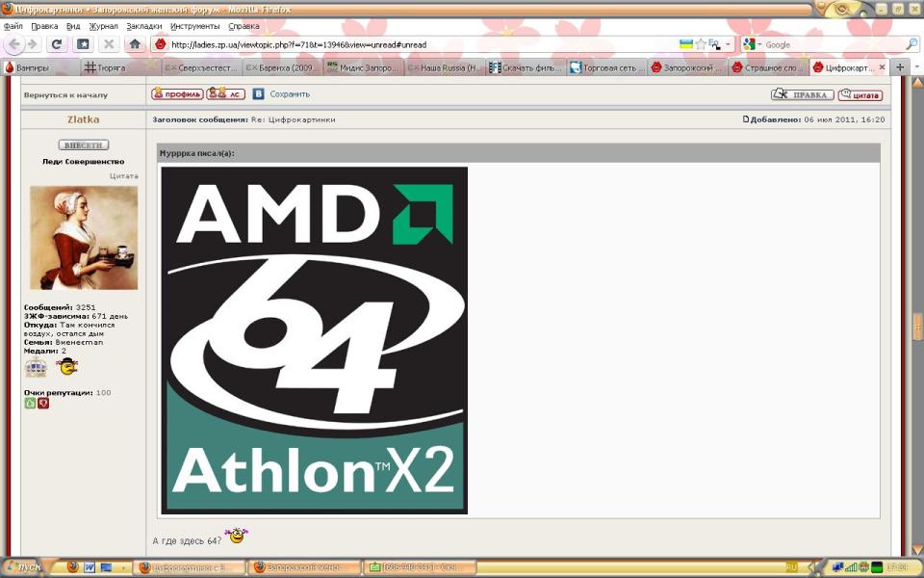Switch to the Запорожский tab
This screenshot has width=924, height=578.
click(687, 67)
